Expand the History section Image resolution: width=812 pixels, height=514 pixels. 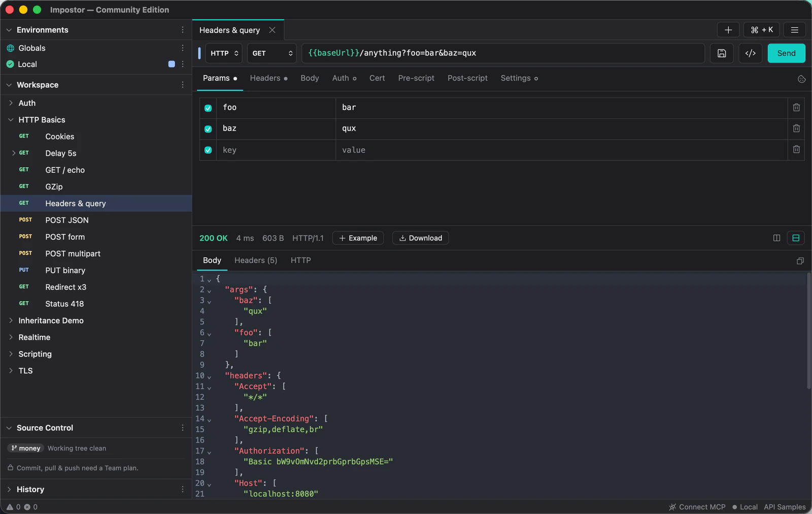(x=9, y=489)
